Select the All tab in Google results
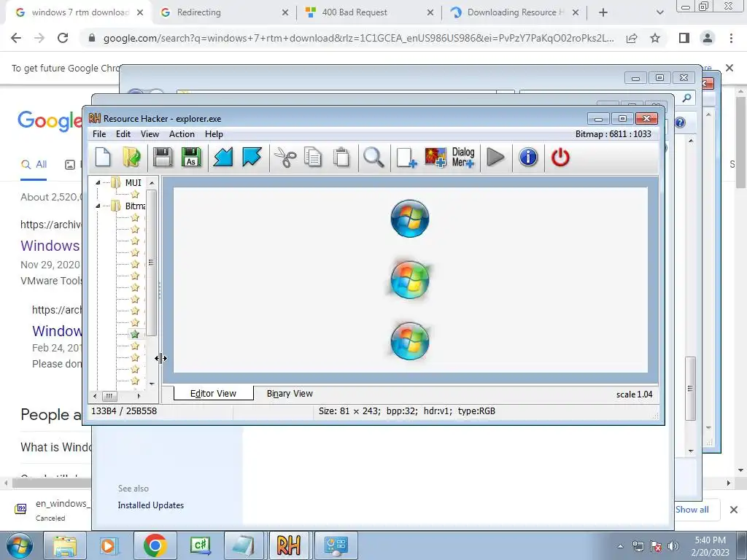Viewport: 747px width, 560px height. click(34, 165)
